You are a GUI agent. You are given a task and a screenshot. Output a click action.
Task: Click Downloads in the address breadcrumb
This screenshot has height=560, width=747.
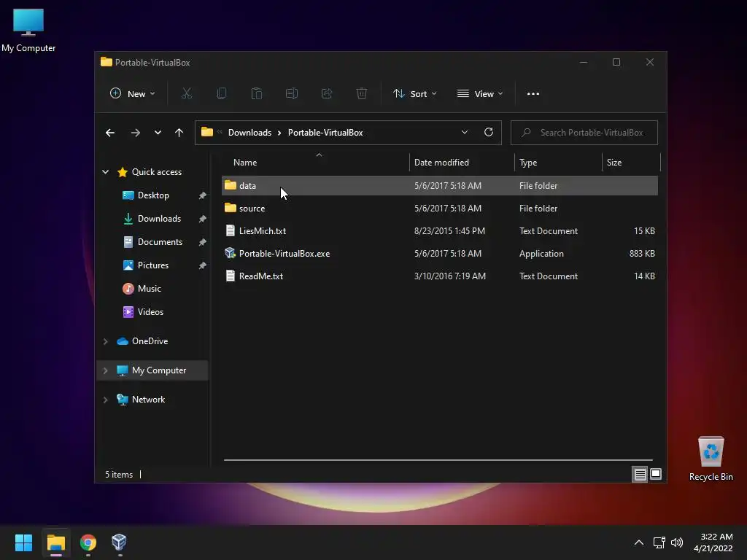tap(249, 133)
